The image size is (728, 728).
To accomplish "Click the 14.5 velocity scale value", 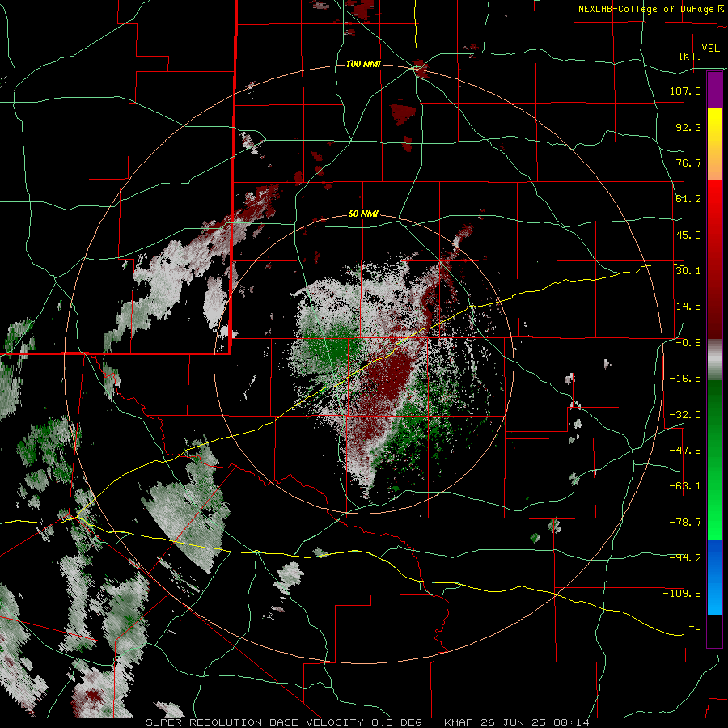I will click(688, 307).
